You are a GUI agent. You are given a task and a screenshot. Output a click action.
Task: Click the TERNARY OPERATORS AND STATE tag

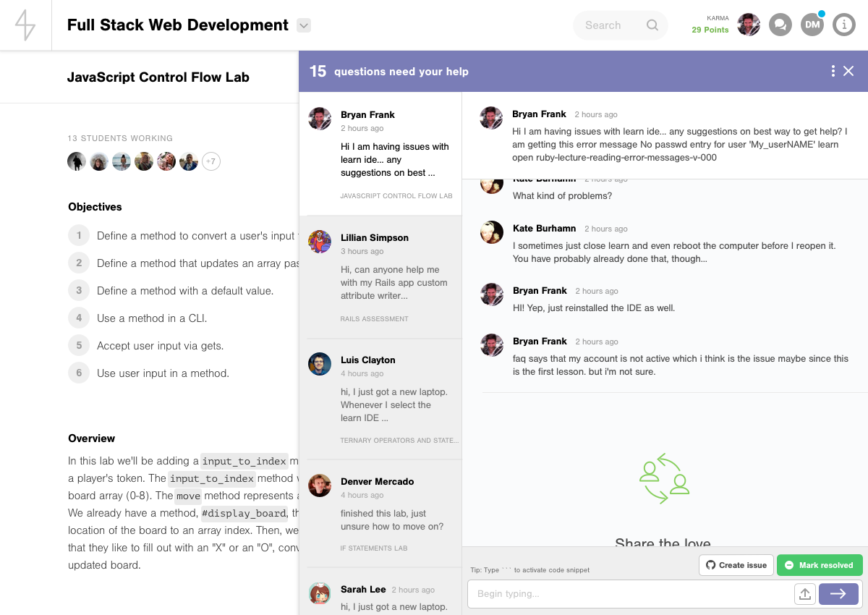pyautogui.click(x=399, y=440)
